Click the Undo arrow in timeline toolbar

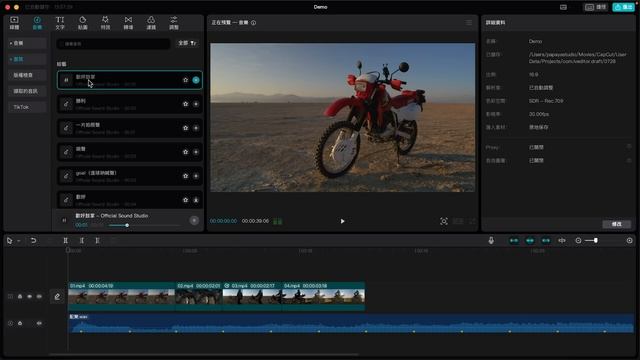33,241
